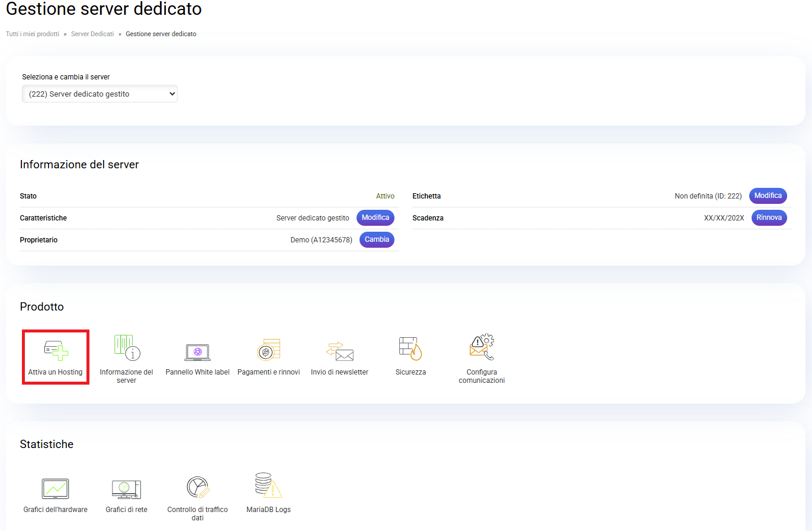812x531 pixels.
Task: Open Pannello White label icon
Action: 197,351
